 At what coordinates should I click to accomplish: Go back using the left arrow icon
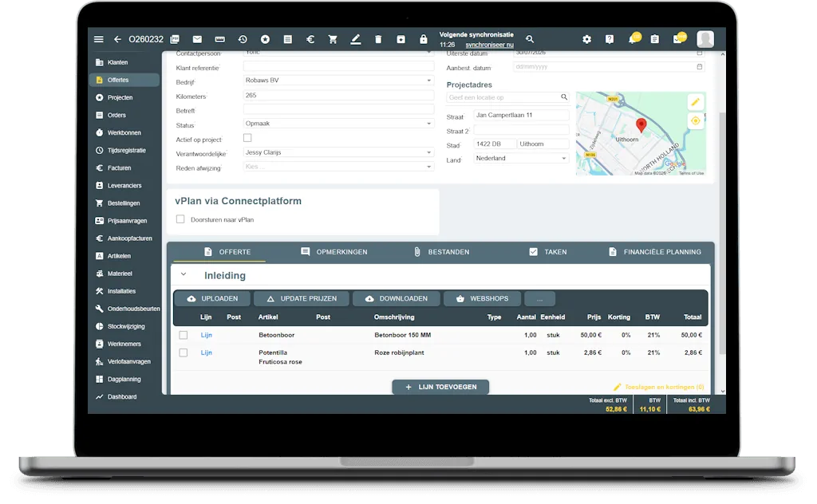click(x=118, y=39)
